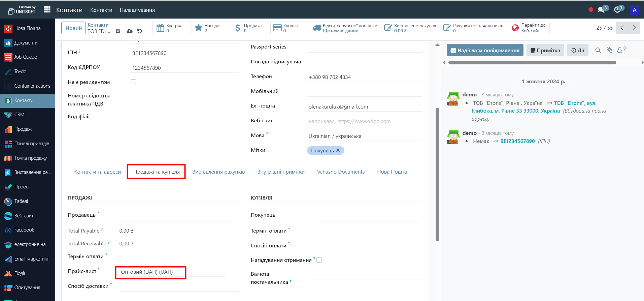Discard changes with the undo icon
Image resolution: width=644 pixels, height=301 pixels.
coord(140,31)
